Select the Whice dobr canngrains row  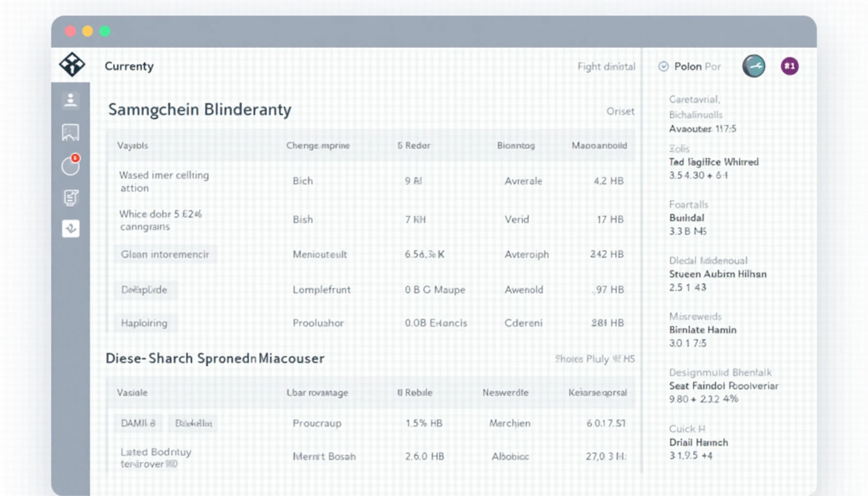click(x=371, y=220)
